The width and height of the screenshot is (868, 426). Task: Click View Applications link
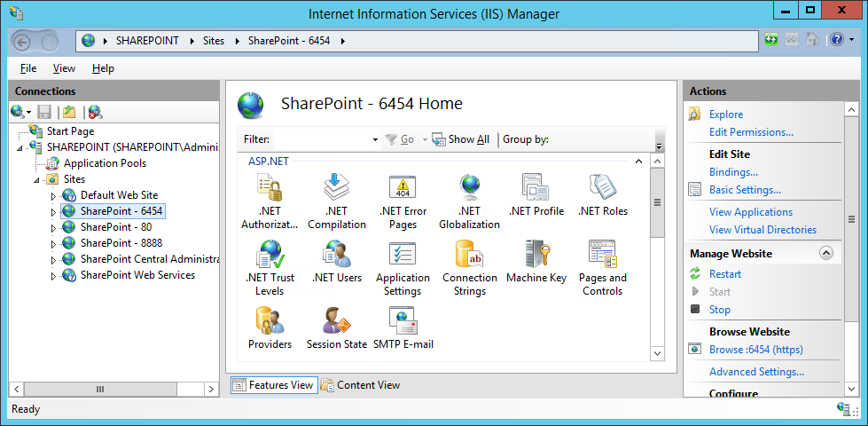751,211
